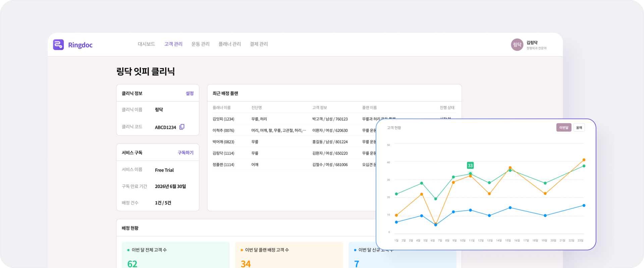Click customer 홍길동 / 남성 / 801224
Screen dimensions: 644x268
pyautogui.click(x=330, y=142)
